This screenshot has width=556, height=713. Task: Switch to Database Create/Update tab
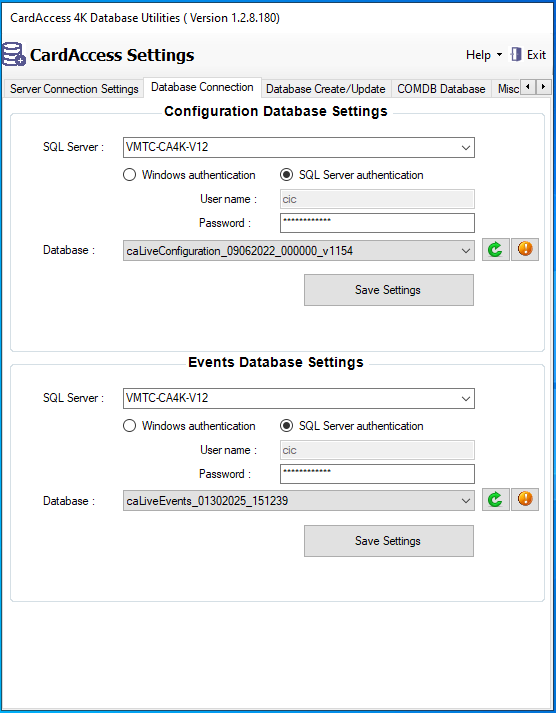[326, 89]
